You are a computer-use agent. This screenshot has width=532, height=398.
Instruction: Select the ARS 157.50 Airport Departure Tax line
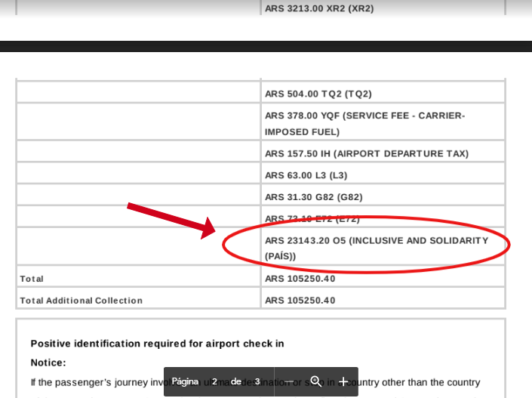pyautogui.click(x=366, y=153)
